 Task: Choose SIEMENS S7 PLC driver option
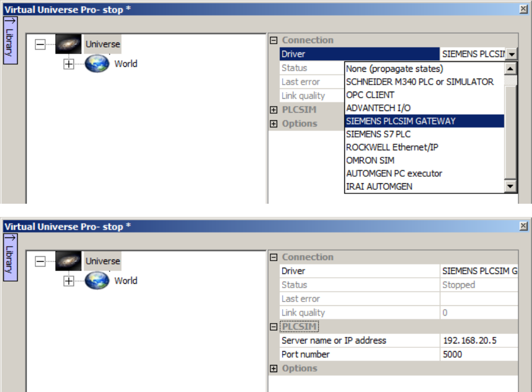coord(424,134)
